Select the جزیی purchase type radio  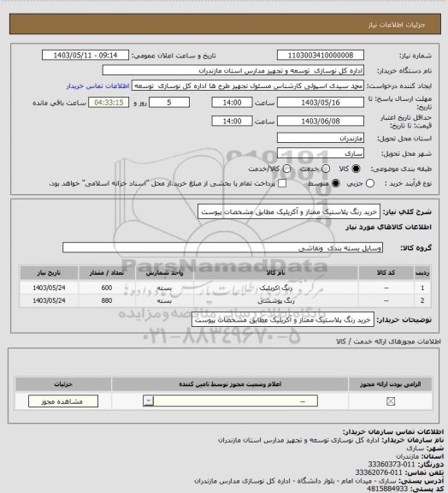(x=370, y=183)
